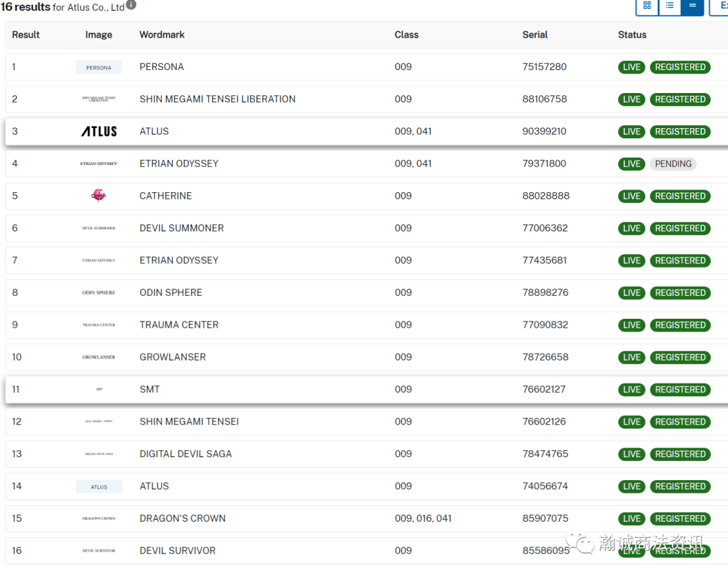
Task: Open the GROWLANSER image thumbnail
Action: coord(99,357)
